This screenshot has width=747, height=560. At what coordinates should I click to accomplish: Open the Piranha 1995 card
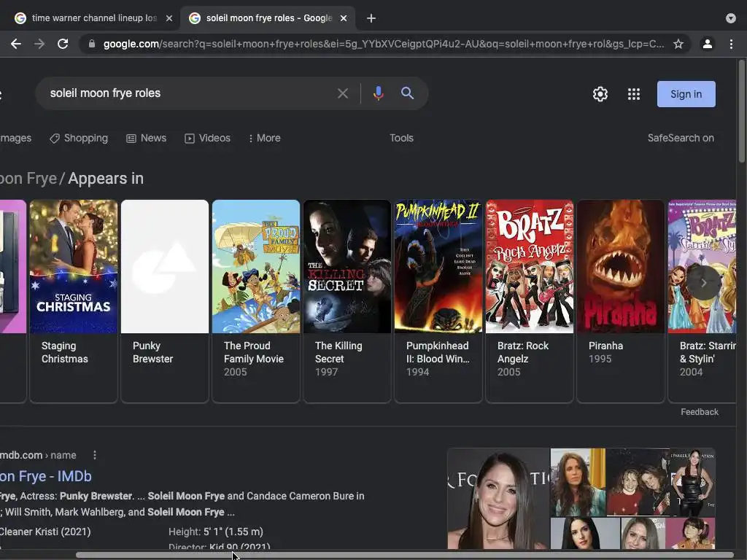[x=621, y=301]
